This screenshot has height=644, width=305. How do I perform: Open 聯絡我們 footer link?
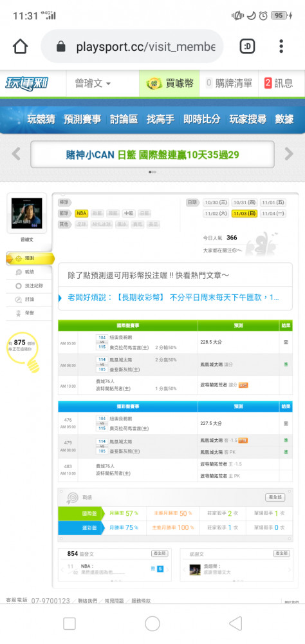click(x=89, y=600)
